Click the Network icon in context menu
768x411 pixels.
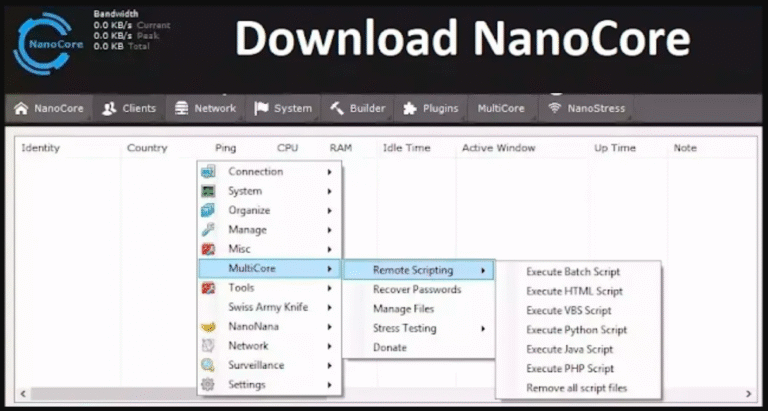(x=208, y=346)
